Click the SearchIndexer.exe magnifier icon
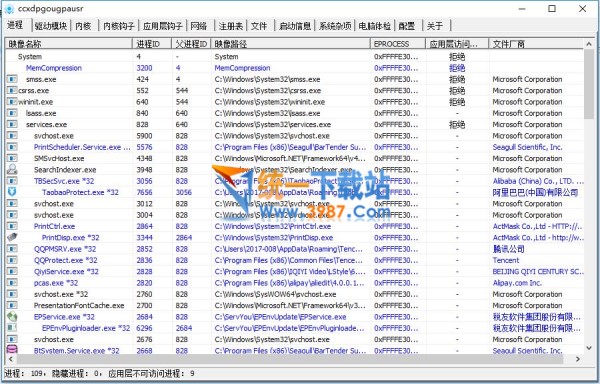 coord(12,169)
